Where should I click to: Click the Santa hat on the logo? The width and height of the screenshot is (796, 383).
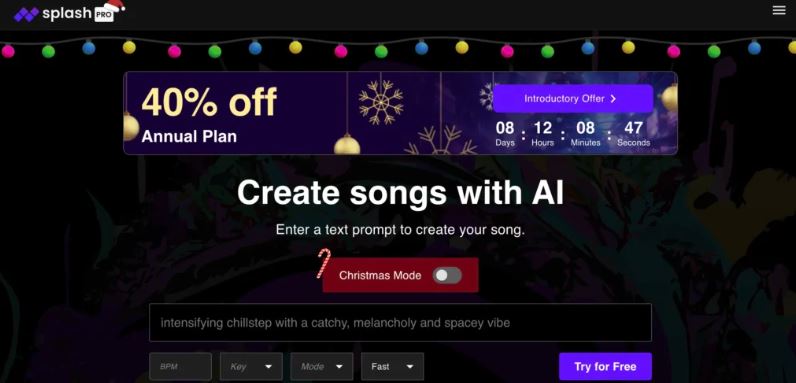(x=115, y=7)
